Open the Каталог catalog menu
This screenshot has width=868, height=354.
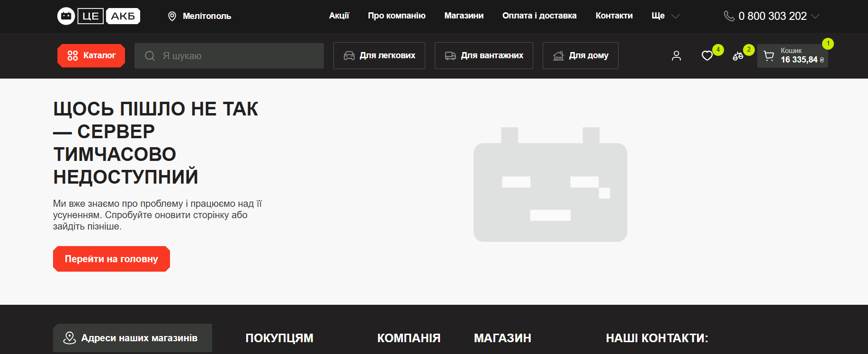point(91,56)
